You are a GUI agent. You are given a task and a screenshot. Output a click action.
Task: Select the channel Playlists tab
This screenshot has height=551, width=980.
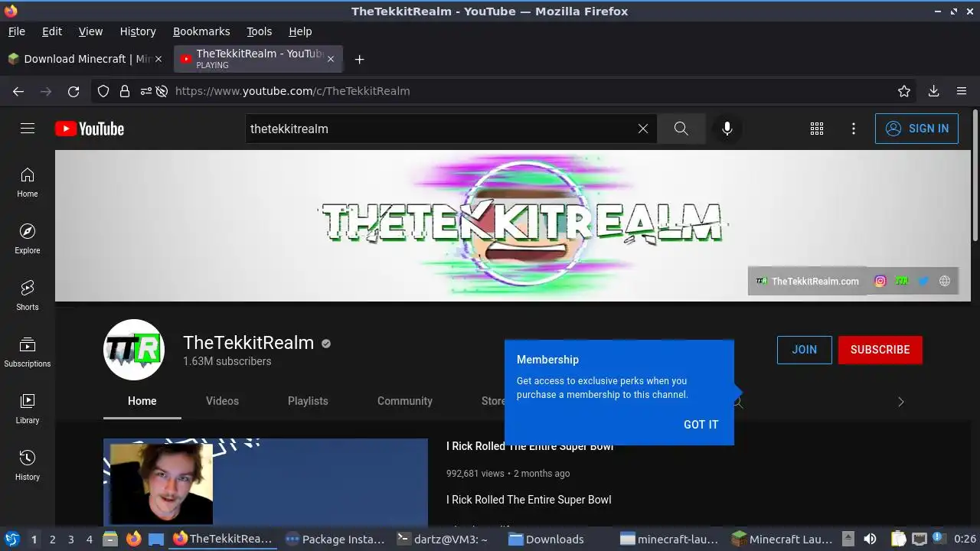(308, 401)
